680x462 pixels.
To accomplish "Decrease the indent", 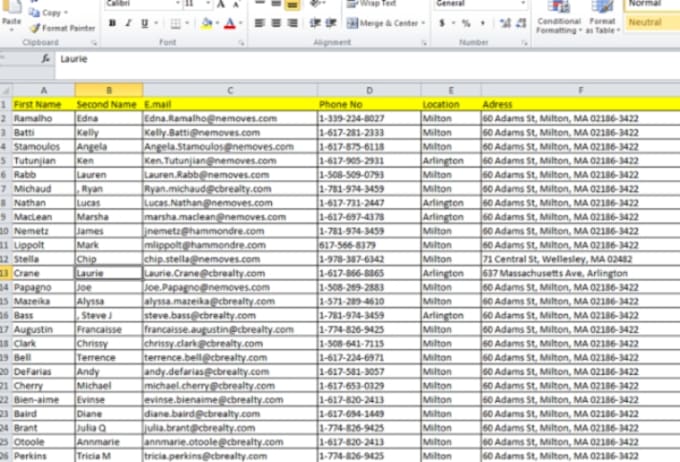I will [315, 23].
